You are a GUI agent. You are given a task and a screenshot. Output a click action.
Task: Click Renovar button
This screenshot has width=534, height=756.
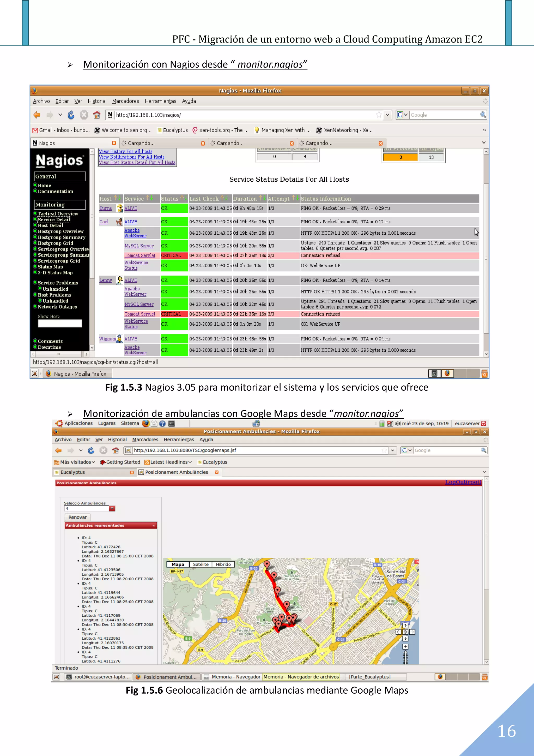[x=78, y=517]
